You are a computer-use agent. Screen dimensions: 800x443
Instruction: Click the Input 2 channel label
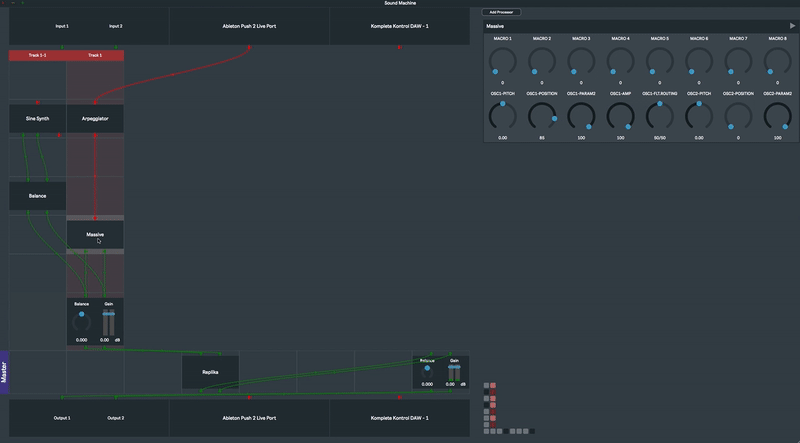[116, 26]
